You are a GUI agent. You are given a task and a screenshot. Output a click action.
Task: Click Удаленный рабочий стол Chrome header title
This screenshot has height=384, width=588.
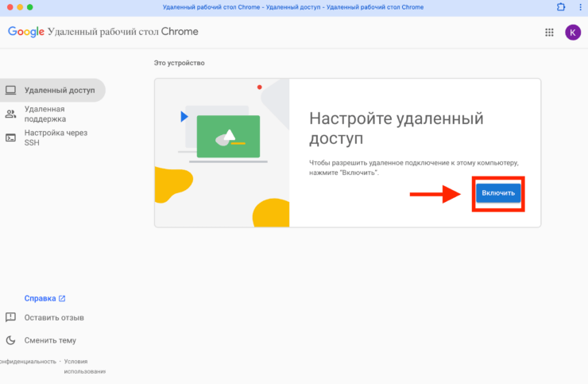coord(123,32)
